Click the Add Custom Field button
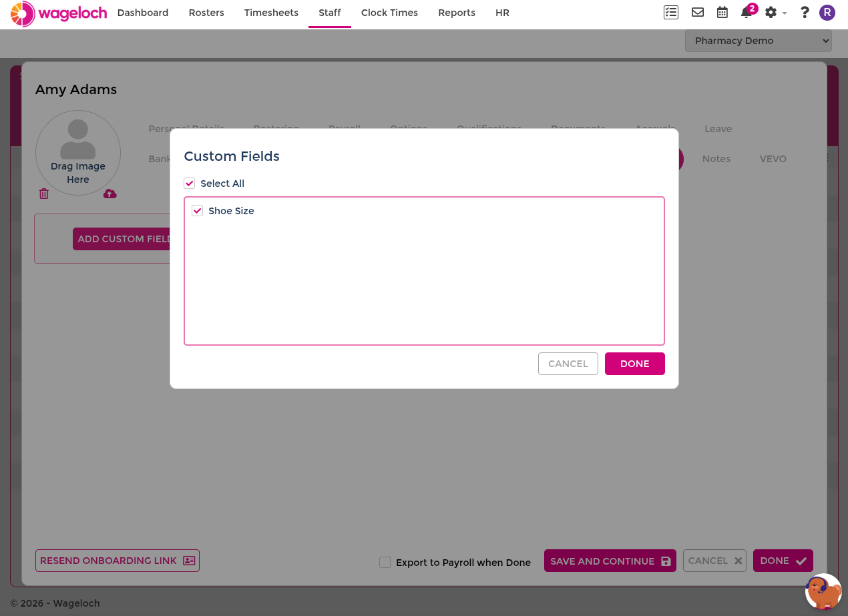Viewport: 848px width, 616px height. coord(122,239)
